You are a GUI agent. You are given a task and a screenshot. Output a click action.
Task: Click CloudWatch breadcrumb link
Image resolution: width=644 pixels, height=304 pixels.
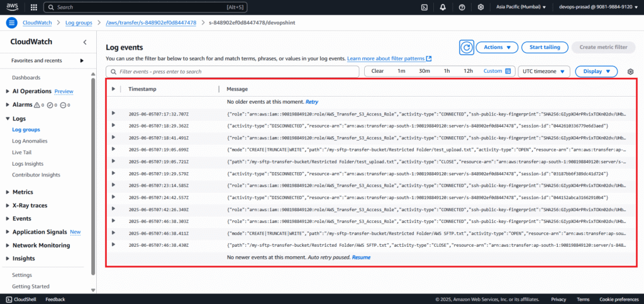[x=37, y=23]
